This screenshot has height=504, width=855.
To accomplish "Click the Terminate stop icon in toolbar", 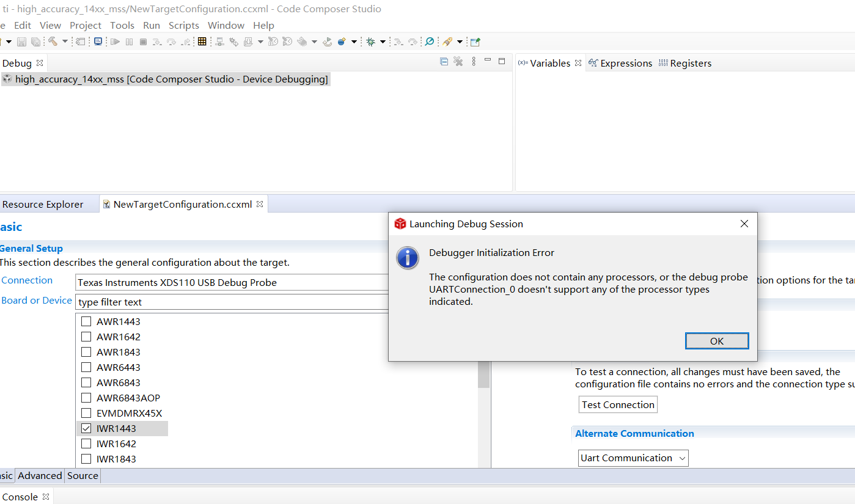I will coord(143,42).
